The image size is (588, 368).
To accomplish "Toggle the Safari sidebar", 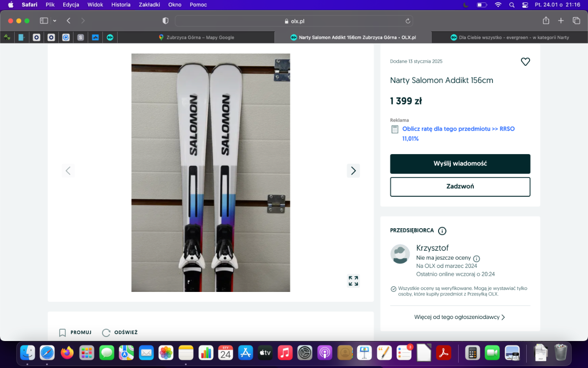I will (44, 21).
